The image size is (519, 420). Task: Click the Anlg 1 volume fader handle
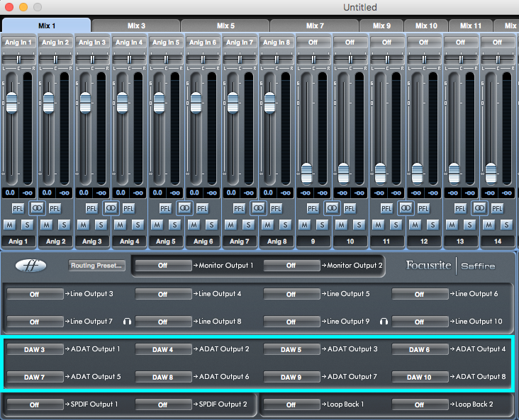11,103
